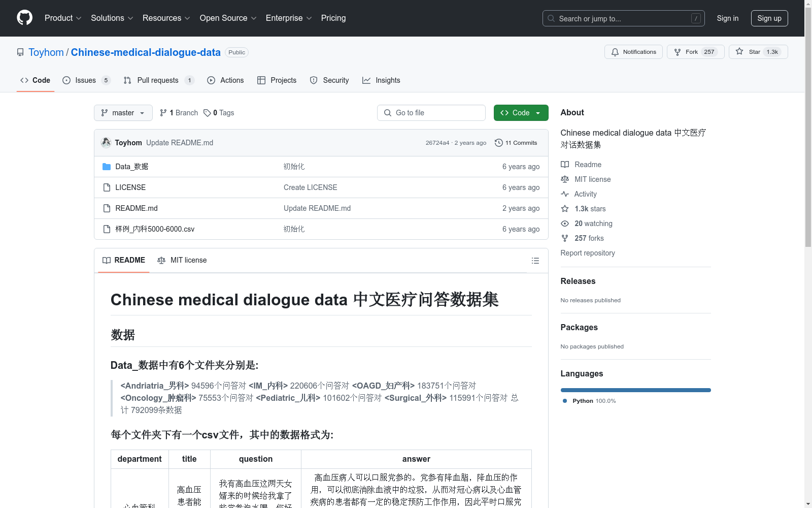
Task: Click the Sign up button
Action: pyautogui.click(x=769, y=18)
